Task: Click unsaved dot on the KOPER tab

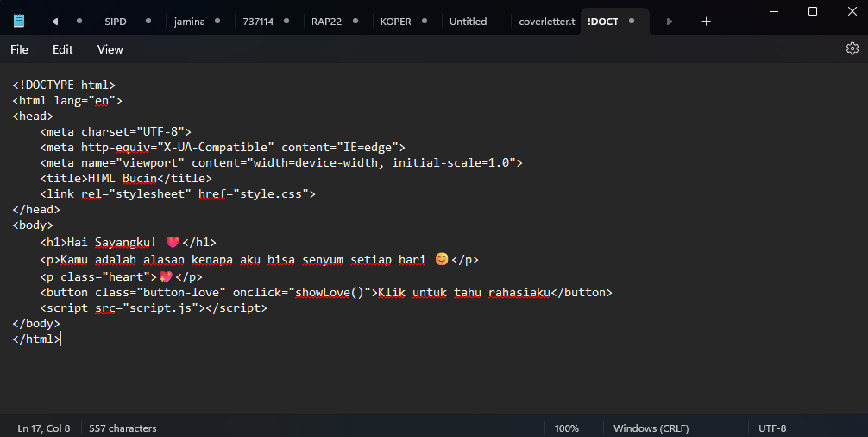Action: pyautogui.click(x=425, y=21)
